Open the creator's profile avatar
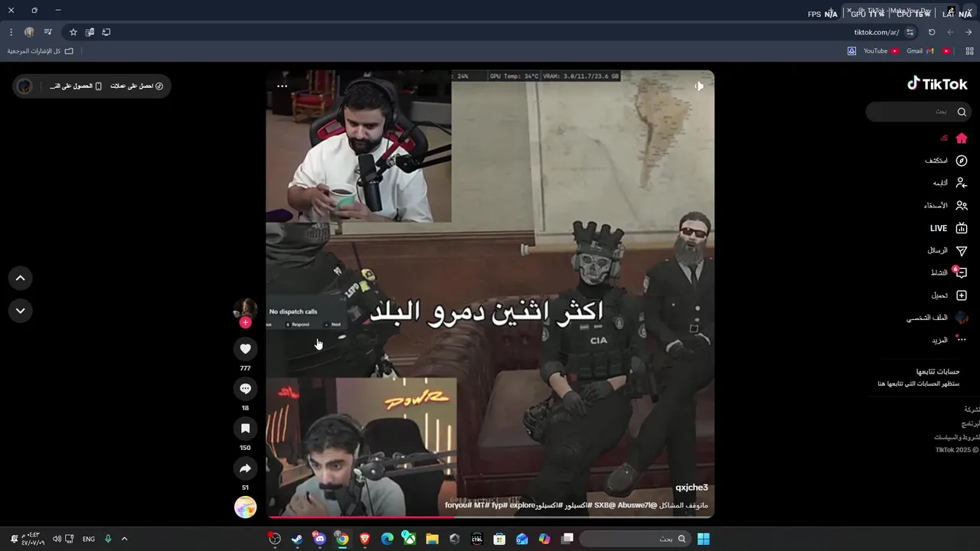 (x=245, y=308)
